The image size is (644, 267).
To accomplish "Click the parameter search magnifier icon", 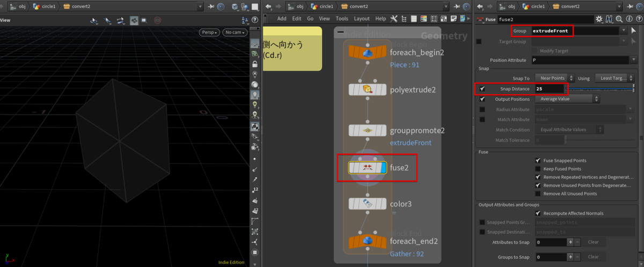I will pos(619,19).
